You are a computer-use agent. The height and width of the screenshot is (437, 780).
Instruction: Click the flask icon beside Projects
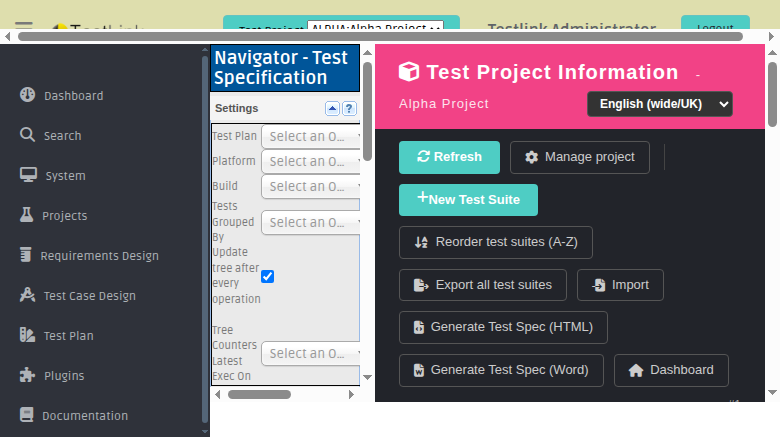coord(26,215)
